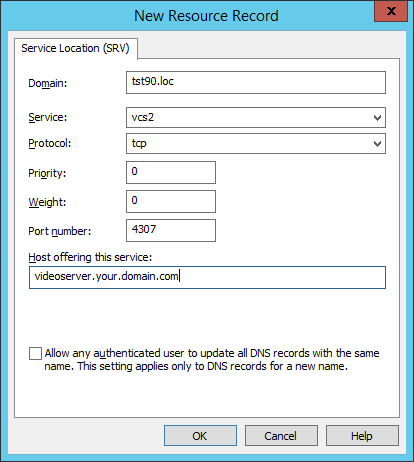414x462 pixels.
Task: Select the Service Location (SRV) tab
Action: click(75, 48)
